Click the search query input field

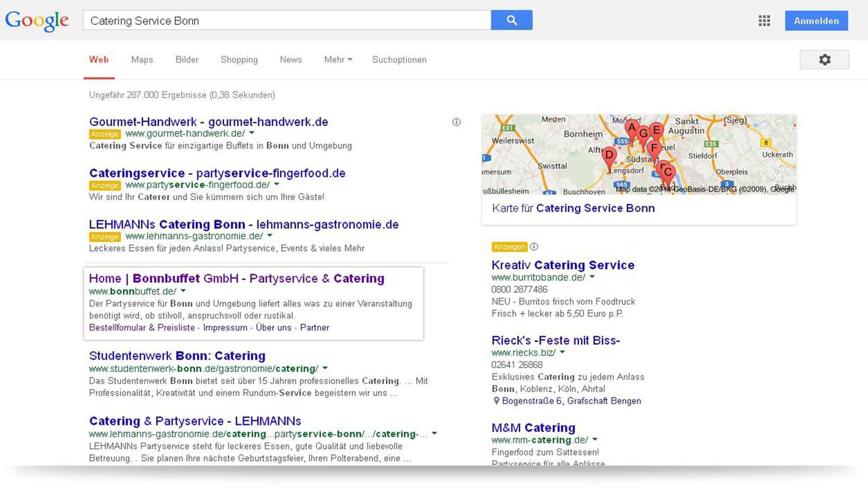tap(287, 20)
